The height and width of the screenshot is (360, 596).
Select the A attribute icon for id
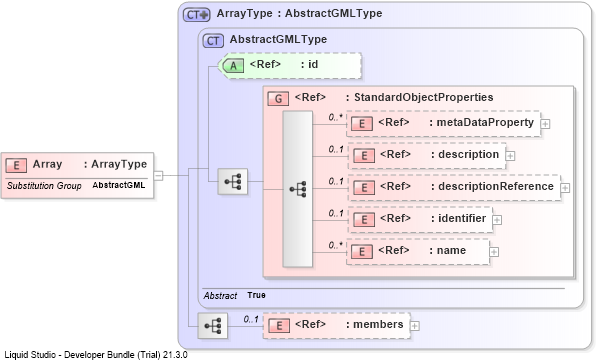click(x=233, y=65)
